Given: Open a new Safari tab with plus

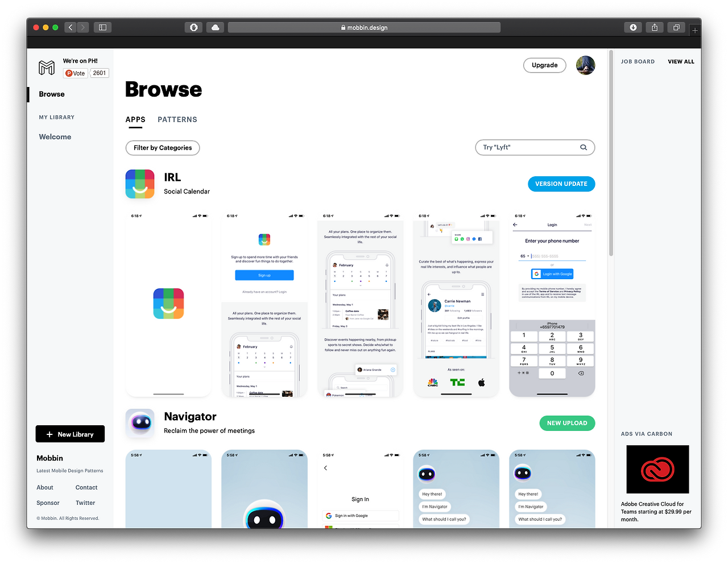Looking at the screenshot, I should click(695, 30).
